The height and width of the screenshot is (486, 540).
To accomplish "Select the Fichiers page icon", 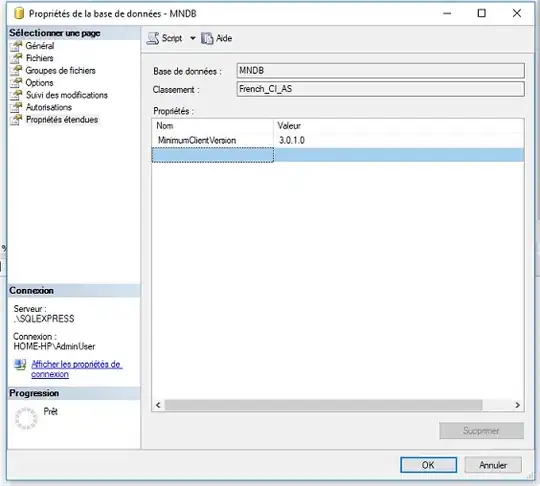I will 16,58.
